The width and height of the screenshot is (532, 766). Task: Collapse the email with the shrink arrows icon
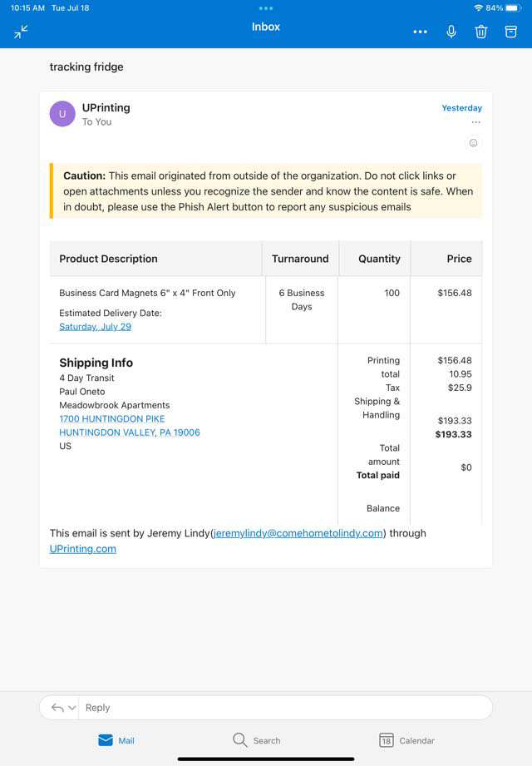click(x=21, y=32)
